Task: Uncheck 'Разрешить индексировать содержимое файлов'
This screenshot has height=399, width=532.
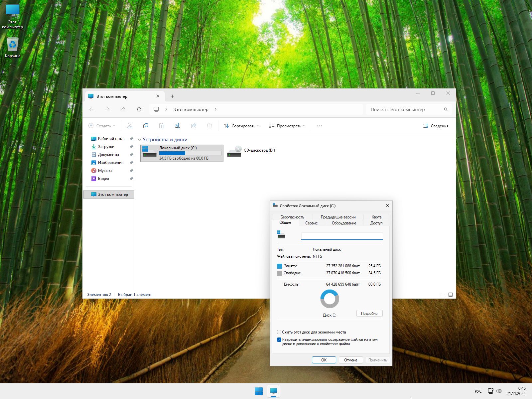Action: [279, 339]
